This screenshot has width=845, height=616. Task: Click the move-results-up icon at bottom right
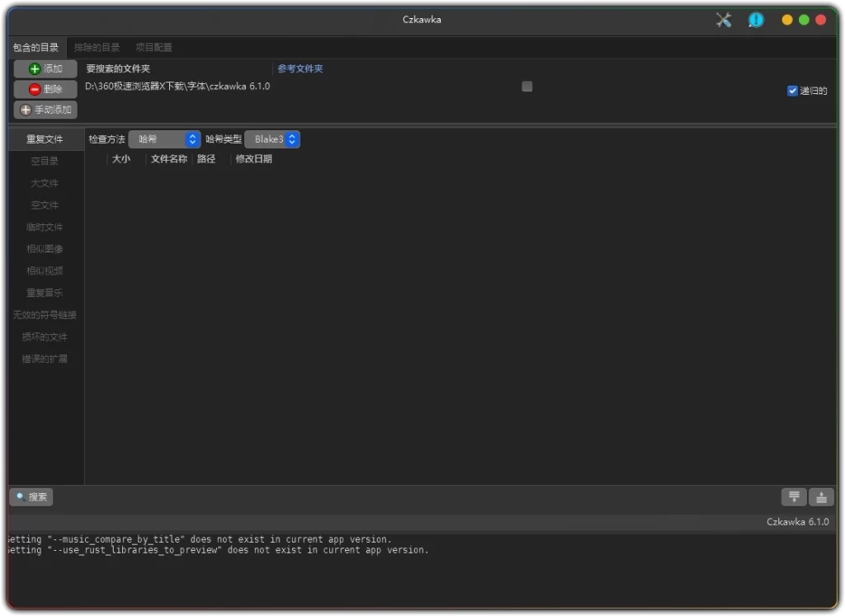click(821, 496)
